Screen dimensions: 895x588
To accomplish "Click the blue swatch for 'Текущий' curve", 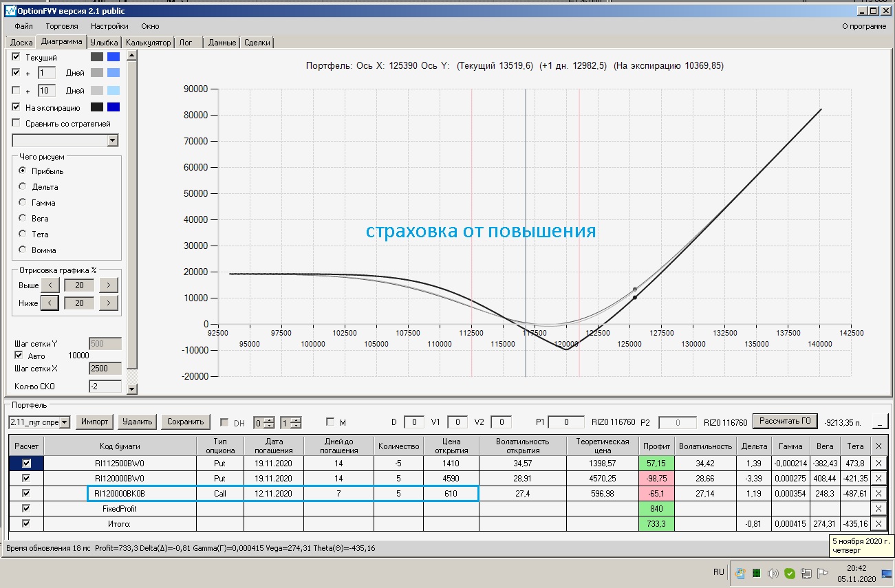I will click(114, 57).
